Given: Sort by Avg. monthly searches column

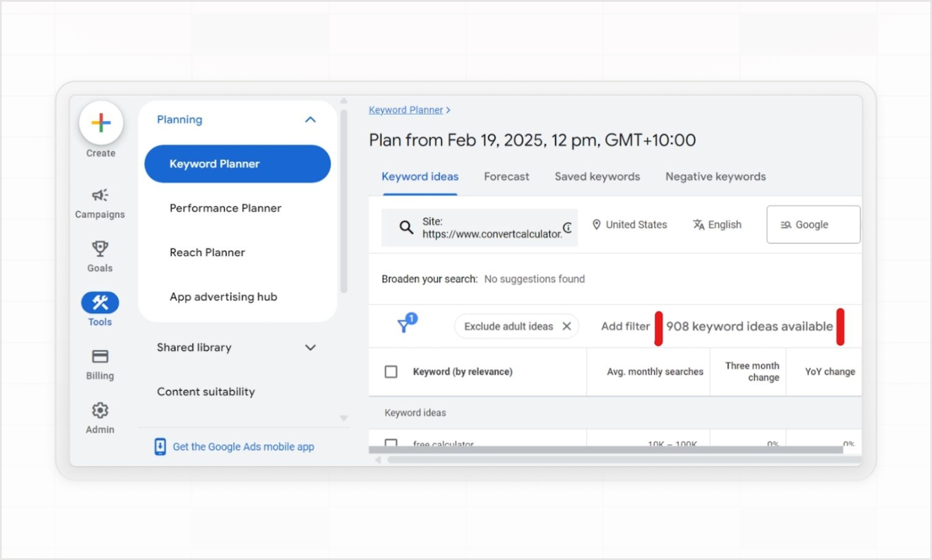Looking at the screenshot, I should coord(655,372).
